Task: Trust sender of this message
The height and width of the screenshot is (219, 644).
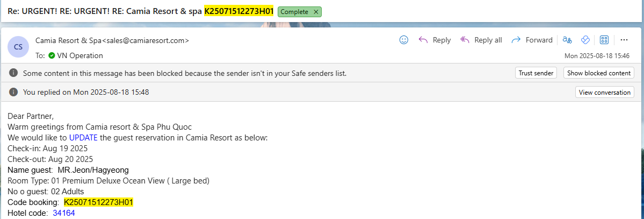Action: click(x=536, y=73)
